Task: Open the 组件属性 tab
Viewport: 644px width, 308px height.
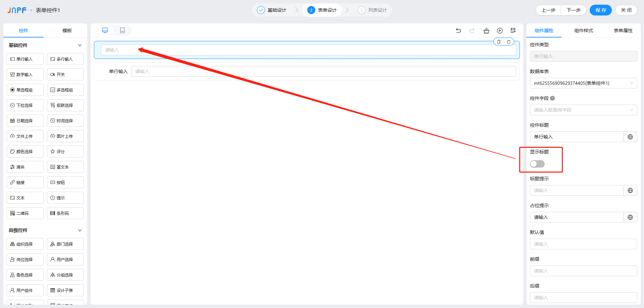Action: (544, 30)
